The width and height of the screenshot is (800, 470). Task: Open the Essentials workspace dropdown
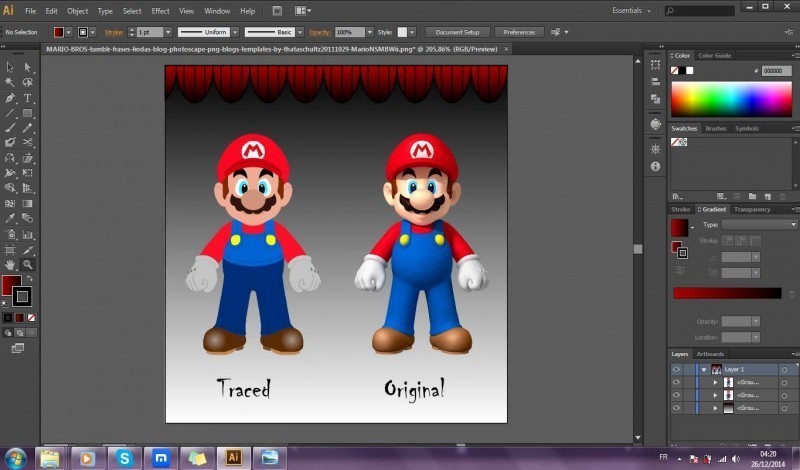(x=632, y=10)
